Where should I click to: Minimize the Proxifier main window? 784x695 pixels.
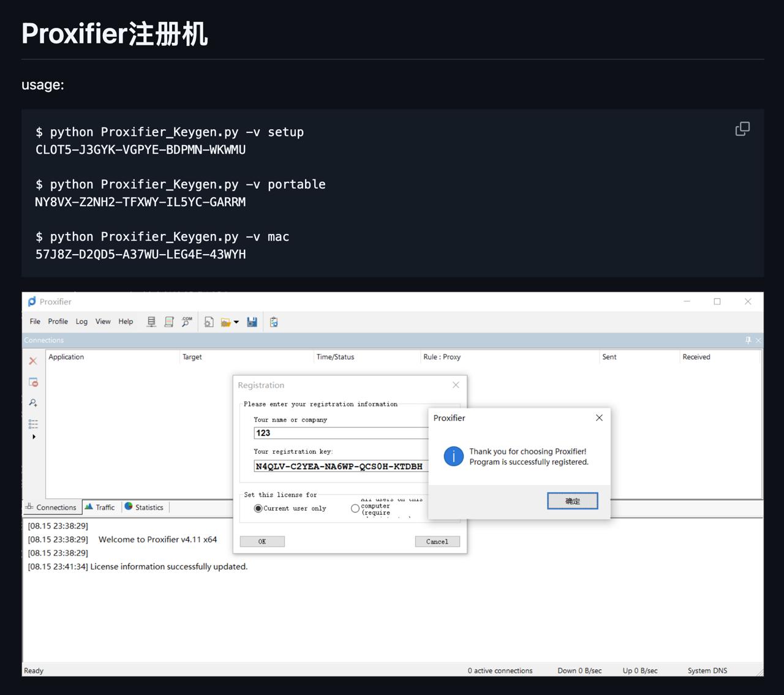(x=687, y=301)
